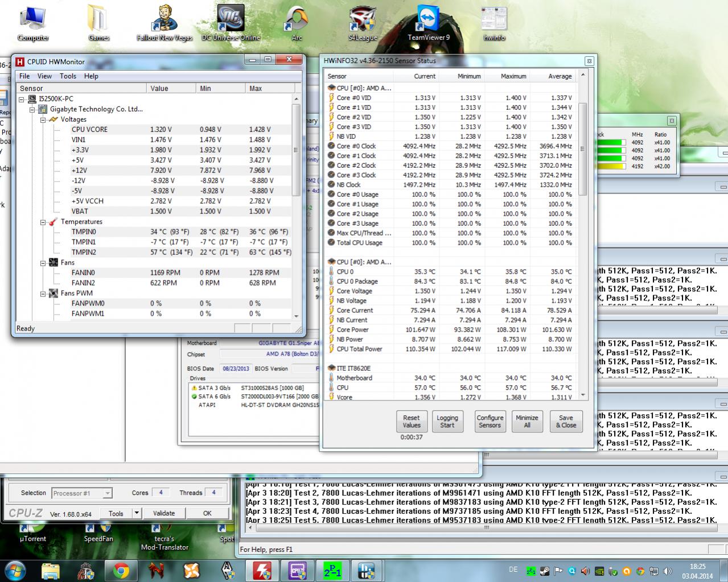Select the CPU 0 Package temperature row
728x582 pixels.
pos(451,281)
